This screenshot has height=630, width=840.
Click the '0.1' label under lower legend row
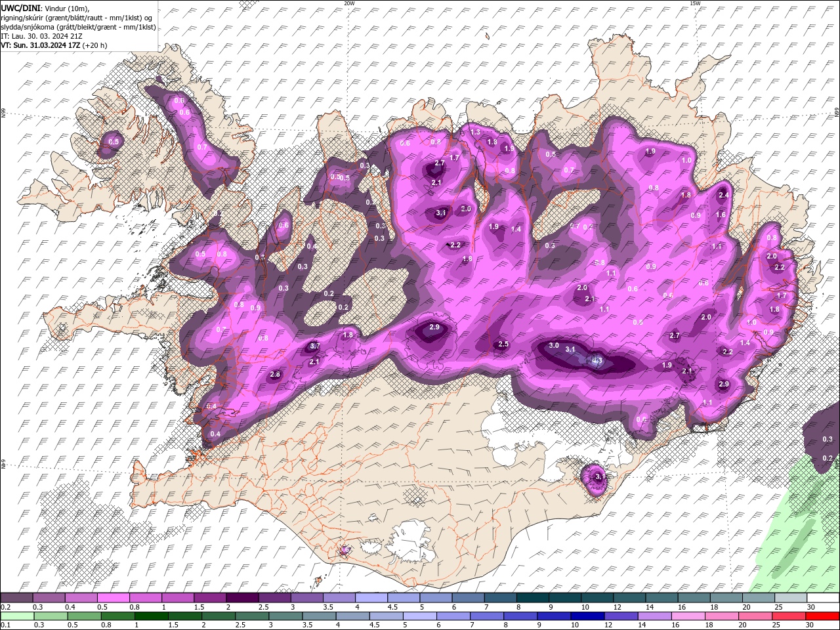(5, 625)
